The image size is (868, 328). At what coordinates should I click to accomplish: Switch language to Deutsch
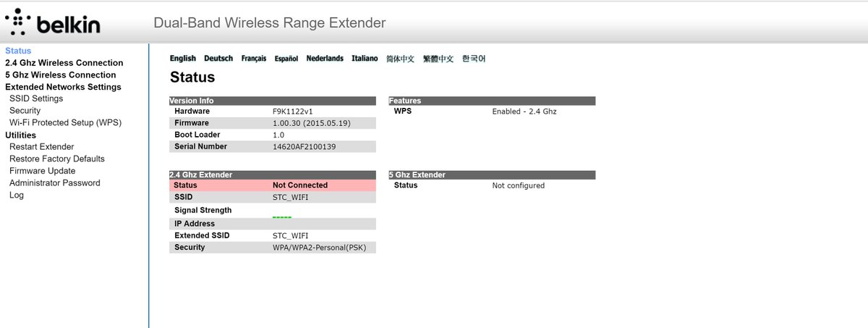click(218, 59)
